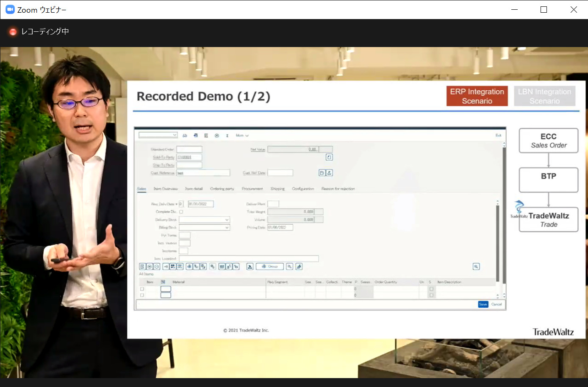Click the "© 2021 TradeWaltz Inc." footer text
The width and height of the screenshot is (588, 387).
click(x=246, y=330)
